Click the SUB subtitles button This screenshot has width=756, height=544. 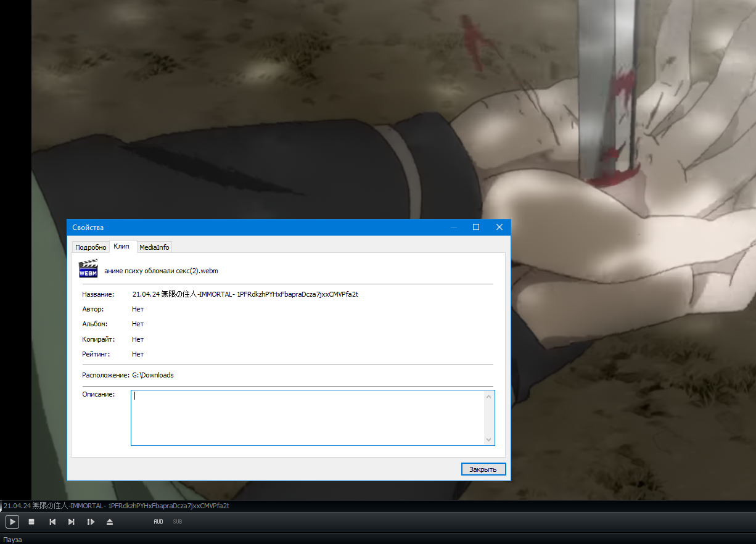click(x=178, y=522)
